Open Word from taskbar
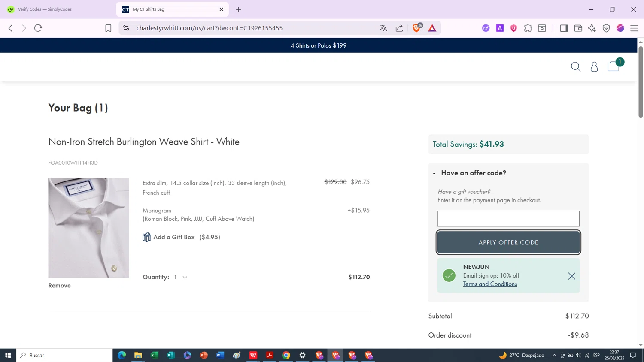The height and width of the screenshot is (362, 644). click(220, 355)
